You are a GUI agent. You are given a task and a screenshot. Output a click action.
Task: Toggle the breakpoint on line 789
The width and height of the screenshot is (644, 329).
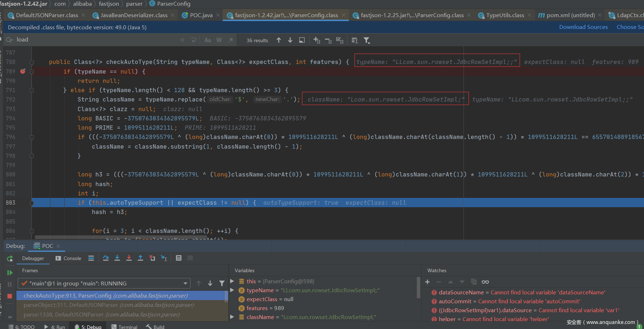coord(23,71)
